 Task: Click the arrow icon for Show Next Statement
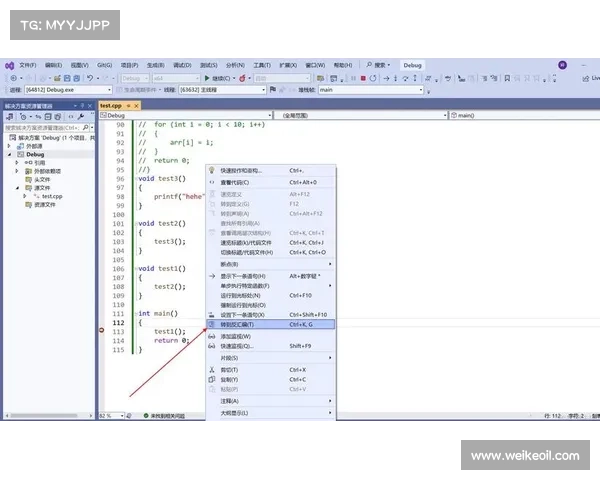(212, 275)
